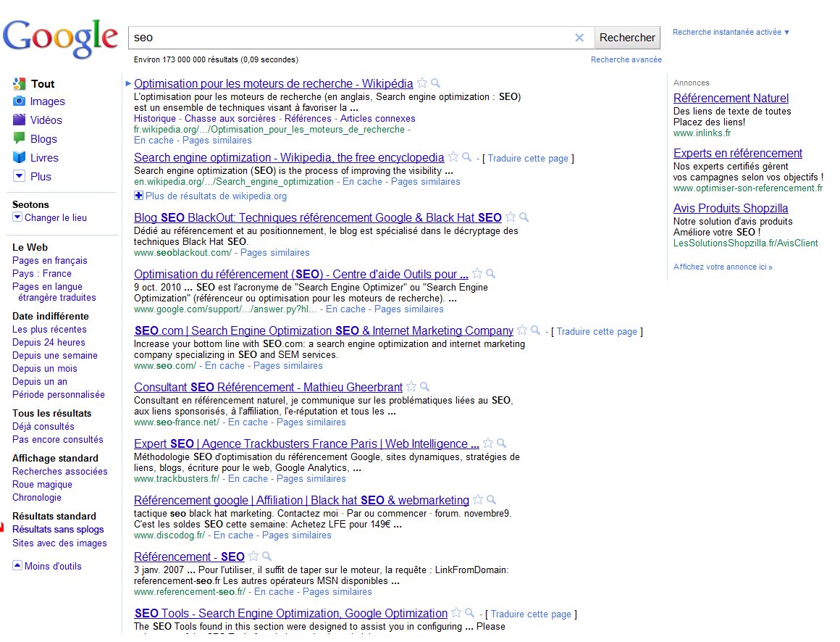The height and width of the screenshot is (642, 840).
Task: Star the Agence Trackbusters result
Action: pyautogui.click(x=488, y=443)
